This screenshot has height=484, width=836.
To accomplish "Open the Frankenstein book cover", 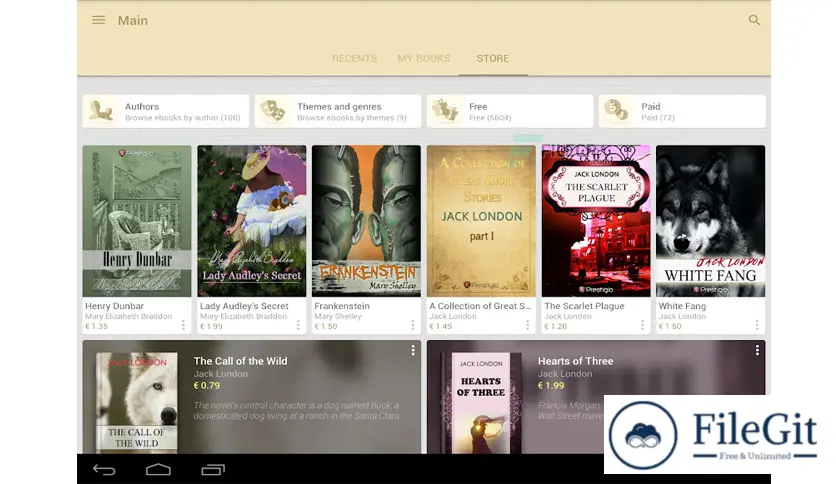I will coord(366,221).
